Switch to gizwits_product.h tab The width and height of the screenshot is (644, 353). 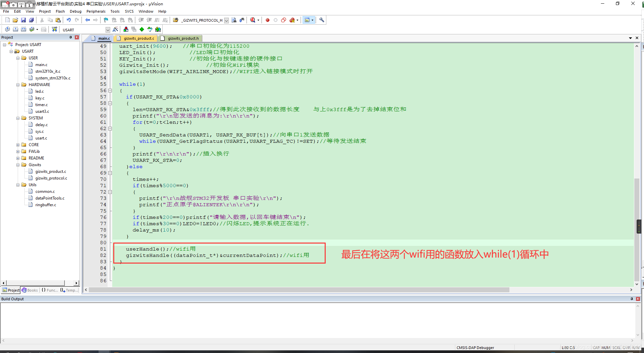(x=180, y=38)
